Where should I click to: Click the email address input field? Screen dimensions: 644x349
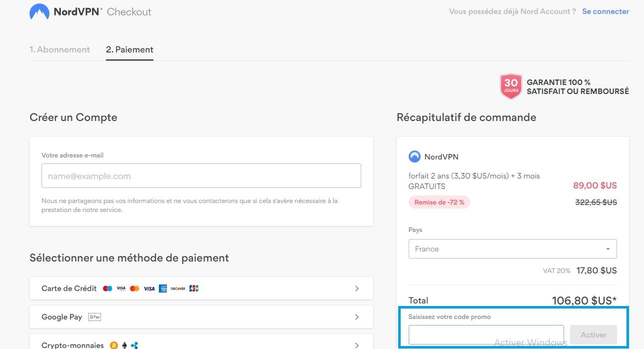[200, 175]
